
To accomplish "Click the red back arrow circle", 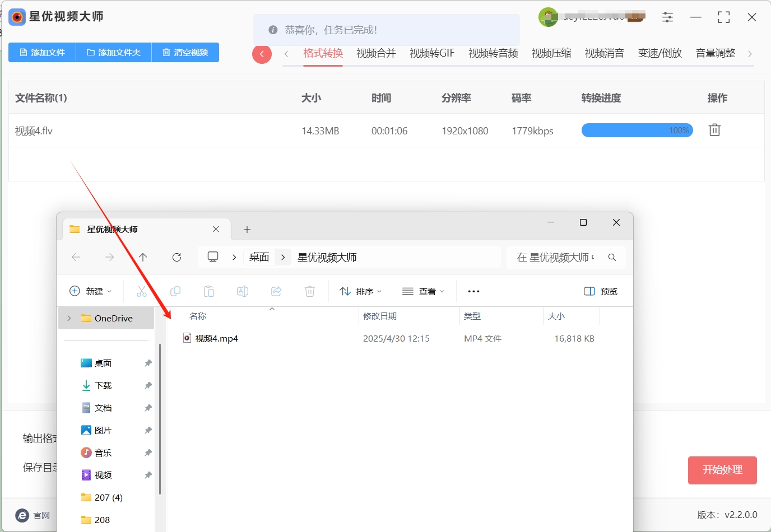I will (x=262, y=54).
